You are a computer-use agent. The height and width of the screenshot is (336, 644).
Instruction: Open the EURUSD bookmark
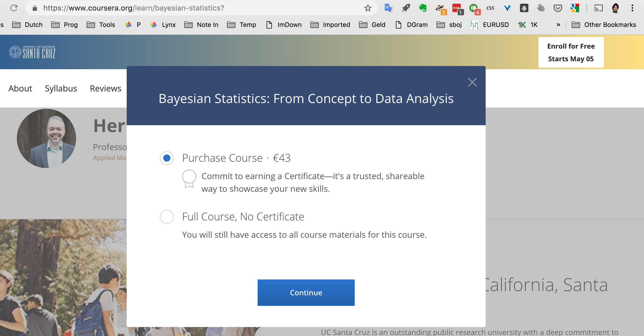pos(489,25)
